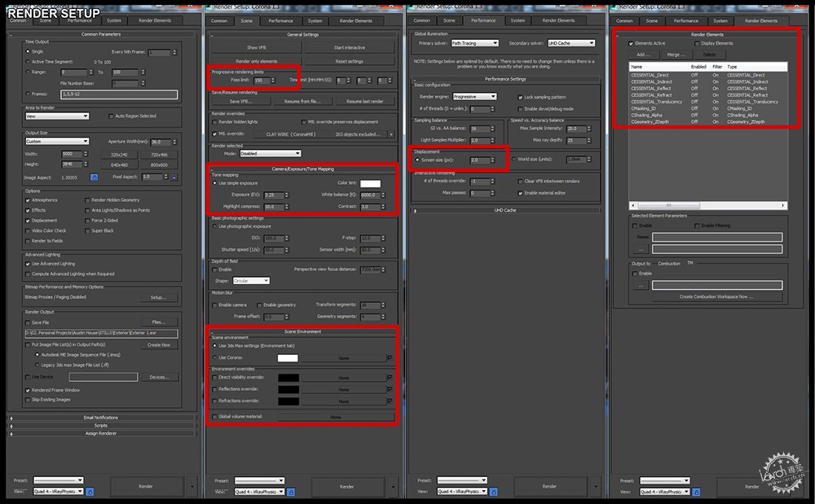Open Scene tab in Render Elements window
This screenshot has height=504, width=815.
pyautogui.click(x=652, y=21)
